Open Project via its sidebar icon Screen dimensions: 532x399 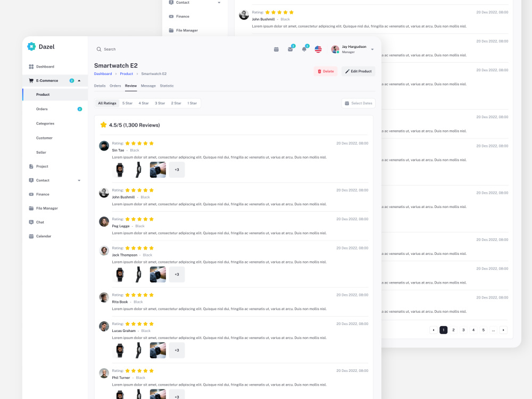coord(31,167)
